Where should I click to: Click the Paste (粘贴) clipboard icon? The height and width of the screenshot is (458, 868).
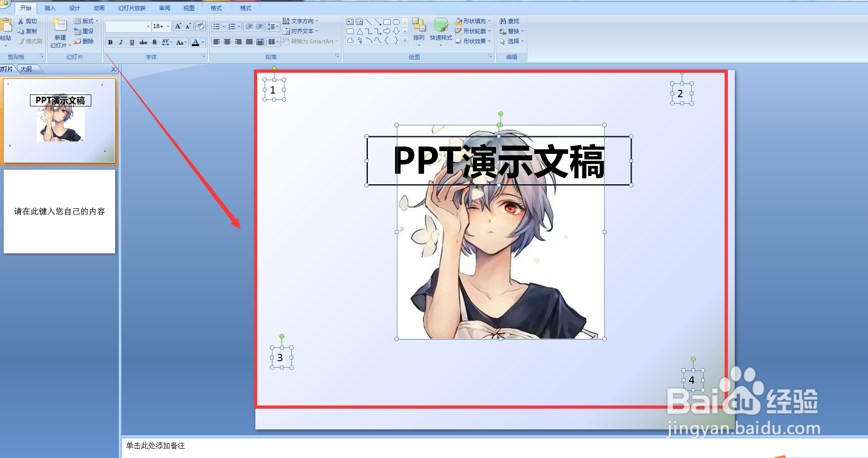coord(6,25)
